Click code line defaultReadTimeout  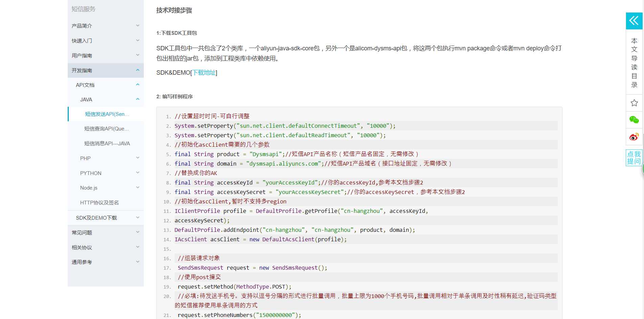(x=280, y=135)
